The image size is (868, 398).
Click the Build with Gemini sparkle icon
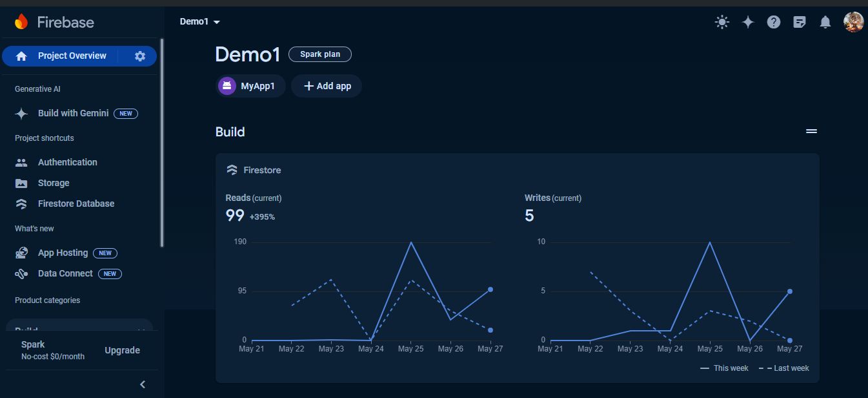point(21,114)
